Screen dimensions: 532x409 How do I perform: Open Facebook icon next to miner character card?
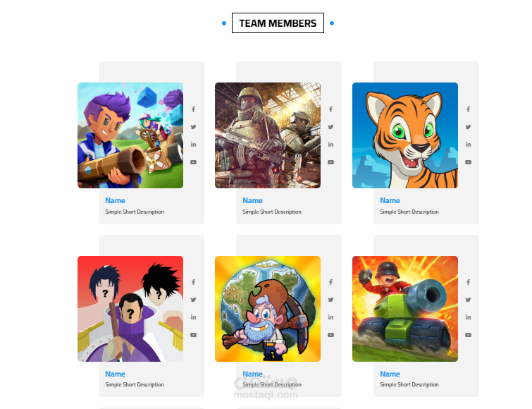[330, 282]
